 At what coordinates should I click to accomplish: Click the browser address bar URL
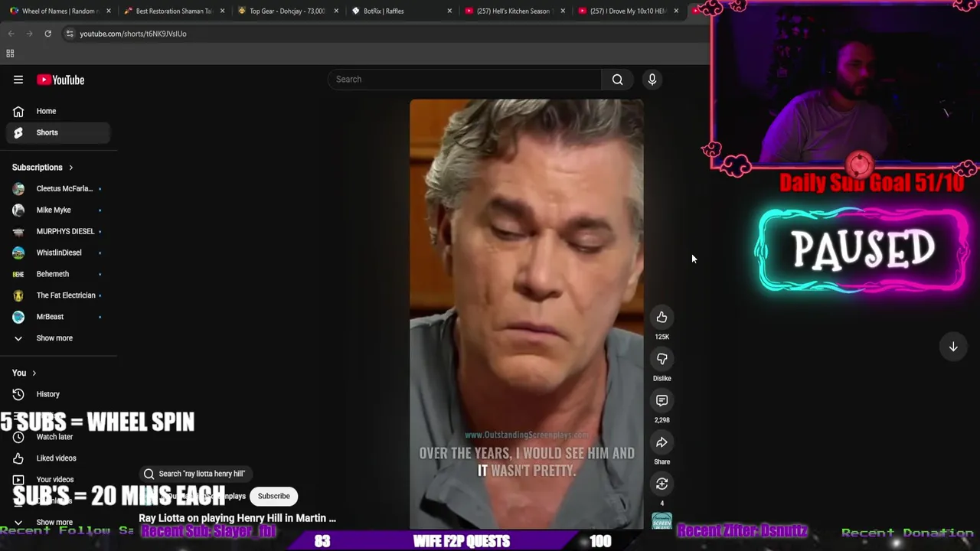[133, 34]
